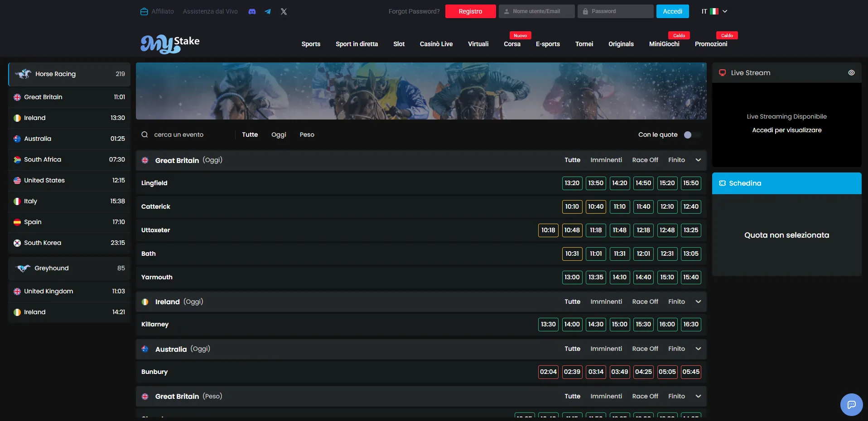Click the Schedina ticket icon
This screenshot has width=868, height=421.
[722, 183]
